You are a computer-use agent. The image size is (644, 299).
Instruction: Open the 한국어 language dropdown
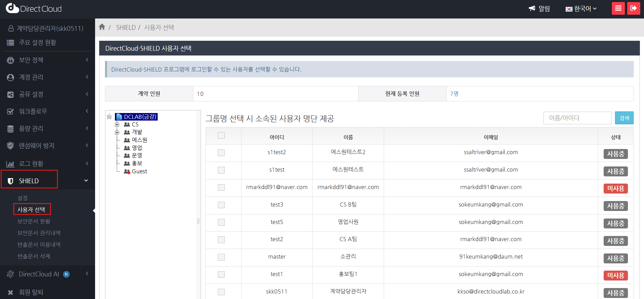[x=581, y=9]
